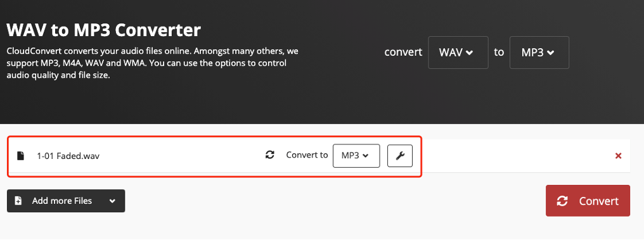Open the MP3 format dropdown in the file row

tap(356, 156)
